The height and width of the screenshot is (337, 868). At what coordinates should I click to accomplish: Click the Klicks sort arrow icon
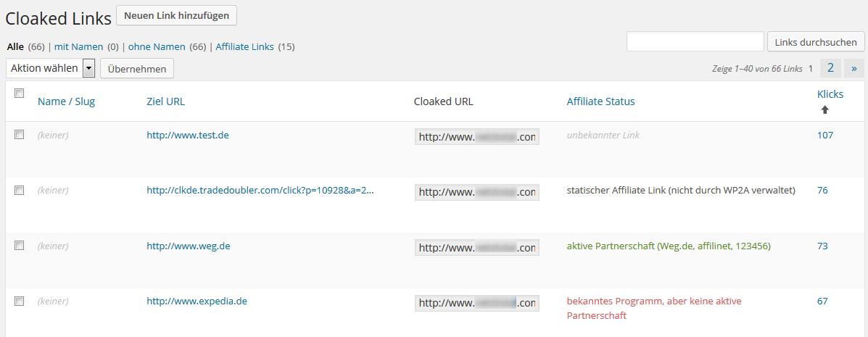(824, 109)
